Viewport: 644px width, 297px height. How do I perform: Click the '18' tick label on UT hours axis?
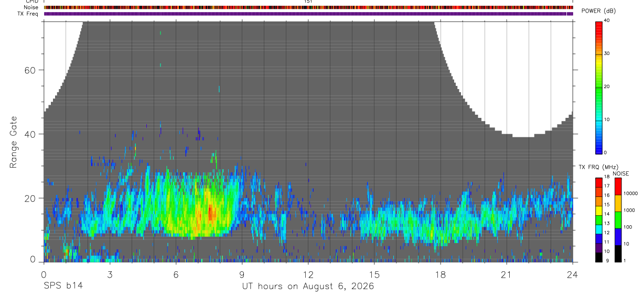[x=441, y=274]
